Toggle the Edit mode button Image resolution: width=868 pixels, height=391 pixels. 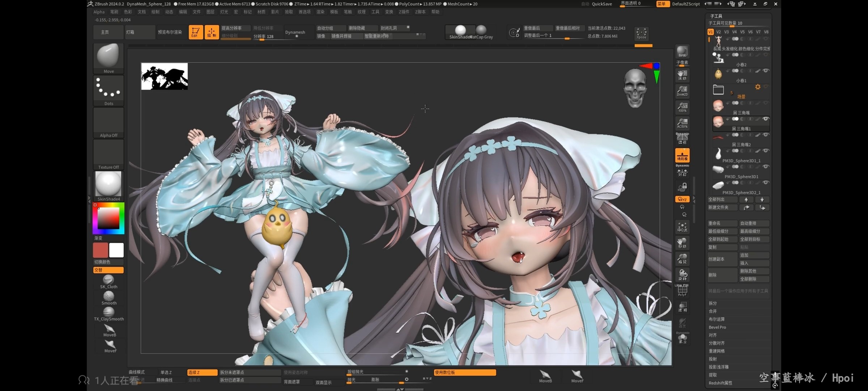[195, 32]
